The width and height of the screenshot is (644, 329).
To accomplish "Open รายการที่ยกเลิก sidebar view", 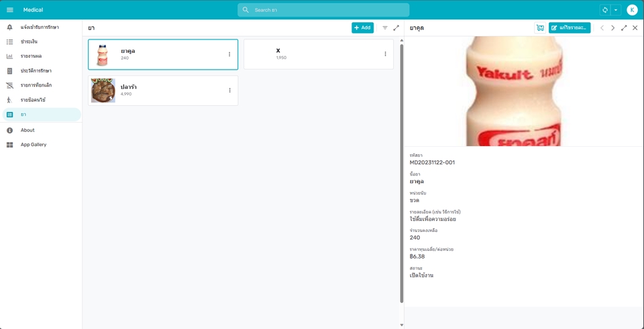I will coord(41,85).
